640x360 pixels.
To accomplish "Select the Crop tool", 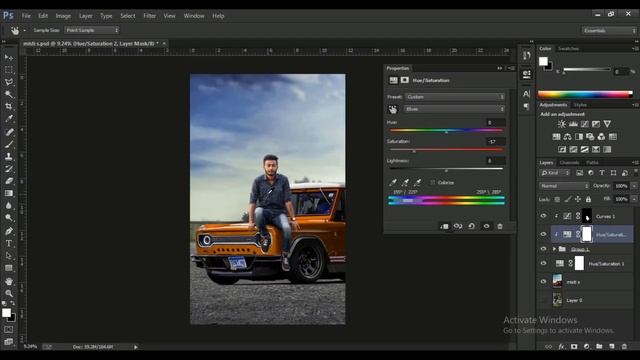I will point(9,107).
